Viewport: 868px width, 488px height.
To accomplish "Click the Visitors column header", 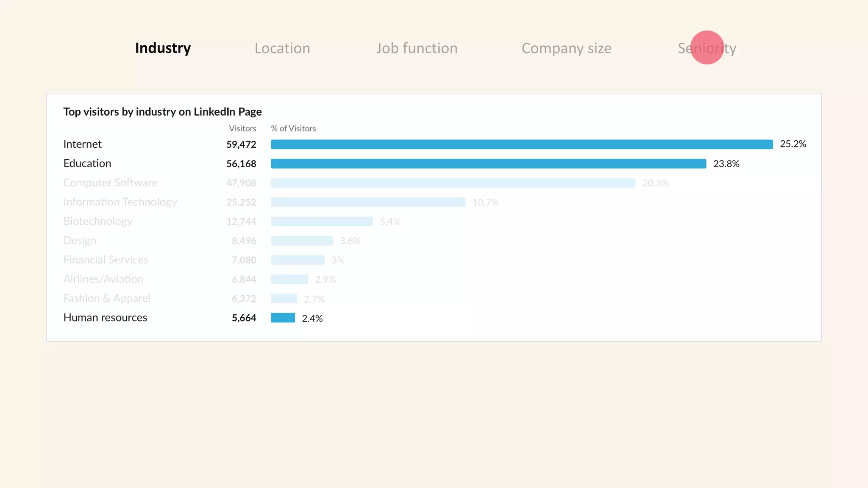I will [242, 128].
